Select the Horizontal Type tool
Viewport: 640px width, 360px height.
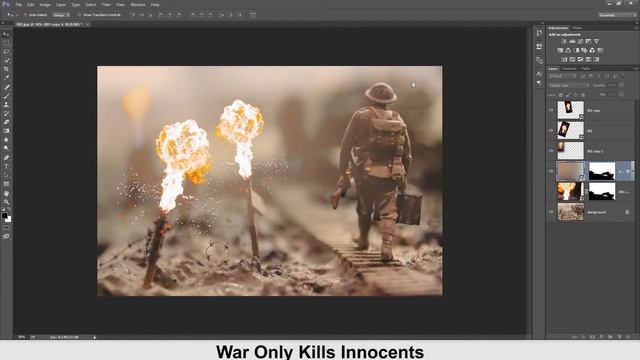tap(6, 167)
